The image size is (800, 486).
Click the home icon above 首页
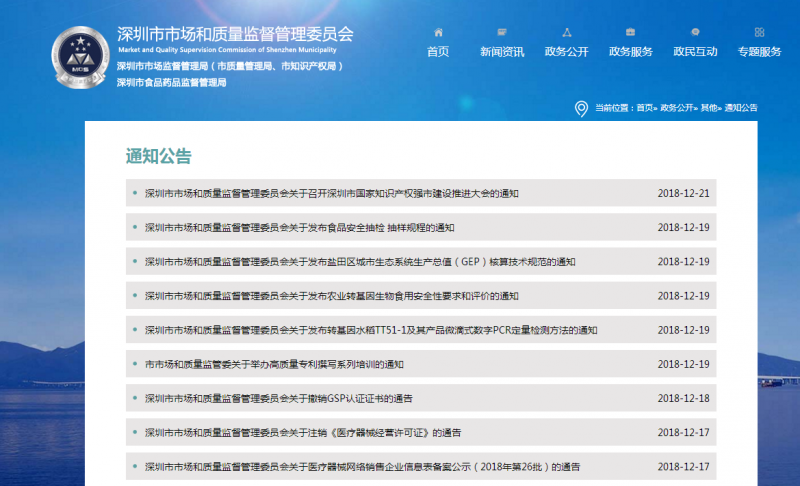[437, 32]
